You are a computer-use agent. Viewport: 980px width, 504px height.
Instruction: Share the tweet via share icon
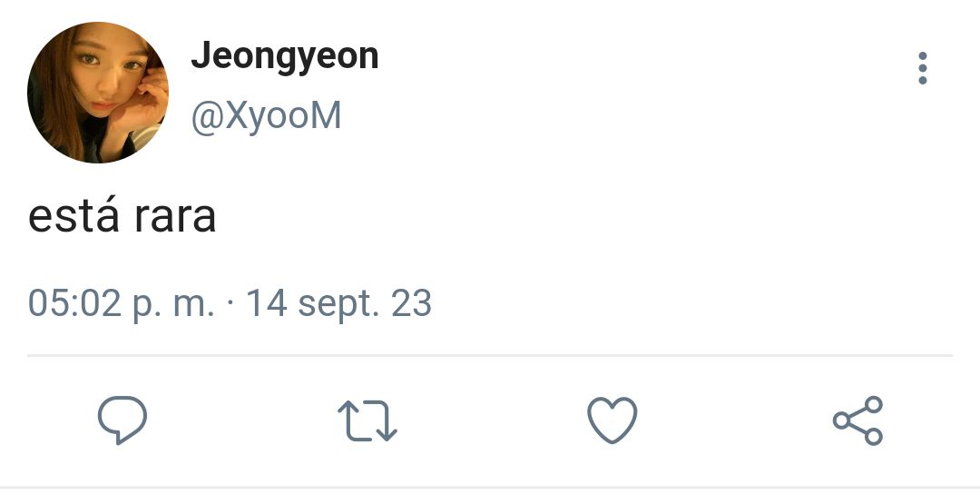[857, 420]
